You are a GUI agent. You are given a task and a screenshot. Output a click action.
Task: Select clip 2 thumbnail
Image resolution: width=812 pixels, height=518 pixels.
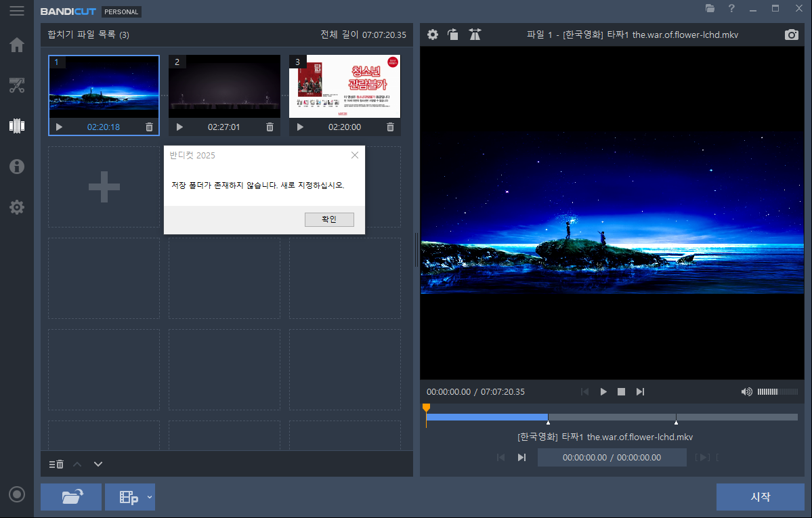click(x=224, y=87)
